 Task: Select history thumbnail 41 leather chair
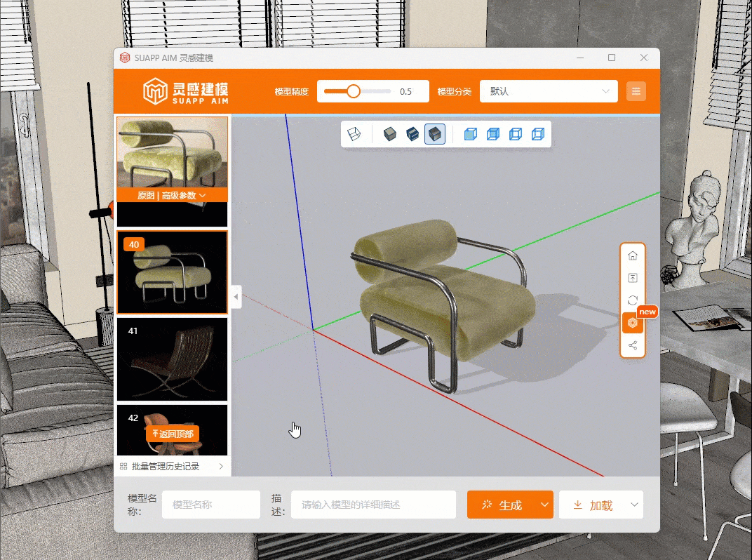coord(172,359)
